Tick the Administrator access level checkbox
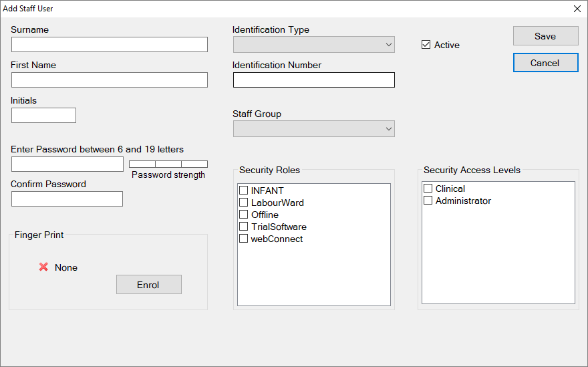The image size is (588, 367). 428,201
